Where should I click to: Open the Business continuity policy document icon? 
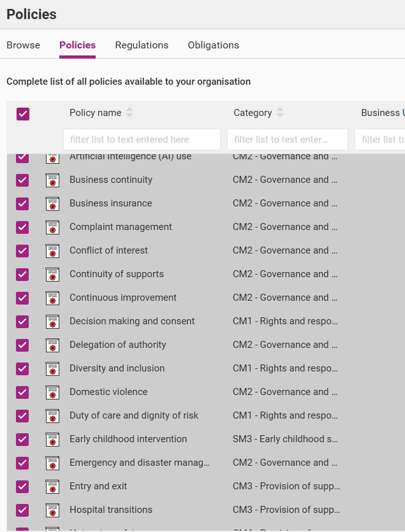pyautogui.click(x=52, y=180)
